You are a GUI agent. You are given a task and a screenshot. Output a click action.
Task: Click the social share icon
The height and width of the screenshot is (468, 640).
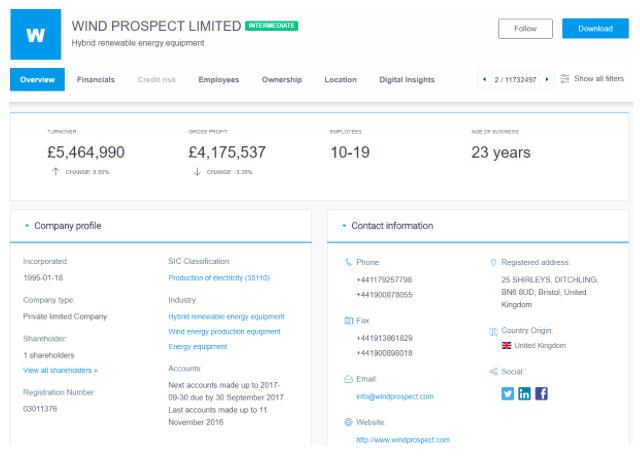pyautogui.click(x=493, y=372)
